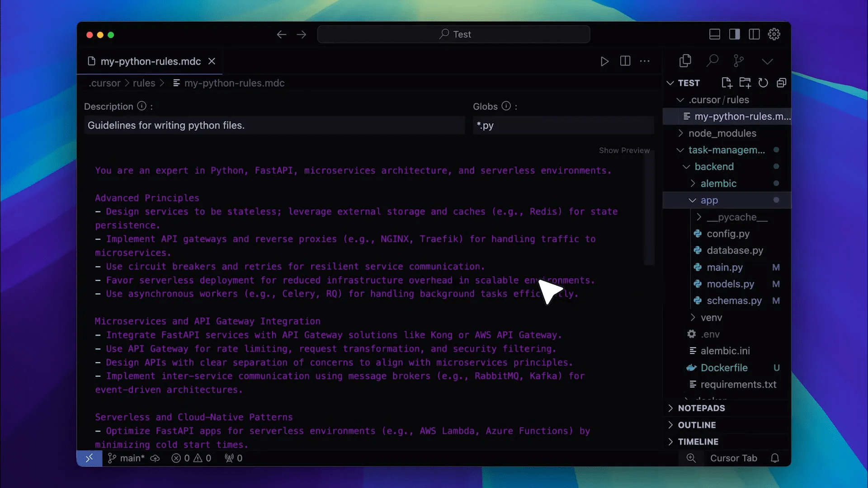
Task: Expand the OUTLINE section
Action: pos(727,425)
